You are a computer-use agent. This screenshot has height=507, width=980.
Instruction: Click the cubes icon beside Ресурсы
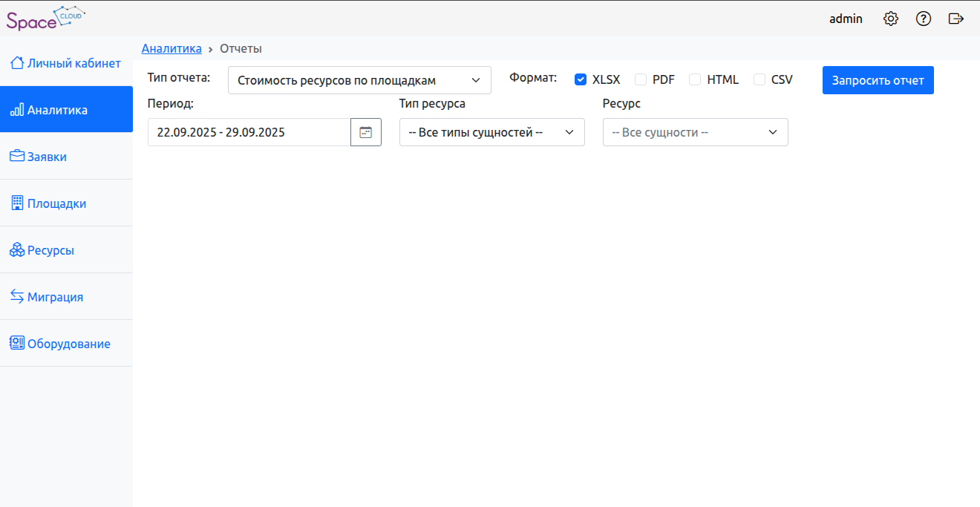click(16, 250)
